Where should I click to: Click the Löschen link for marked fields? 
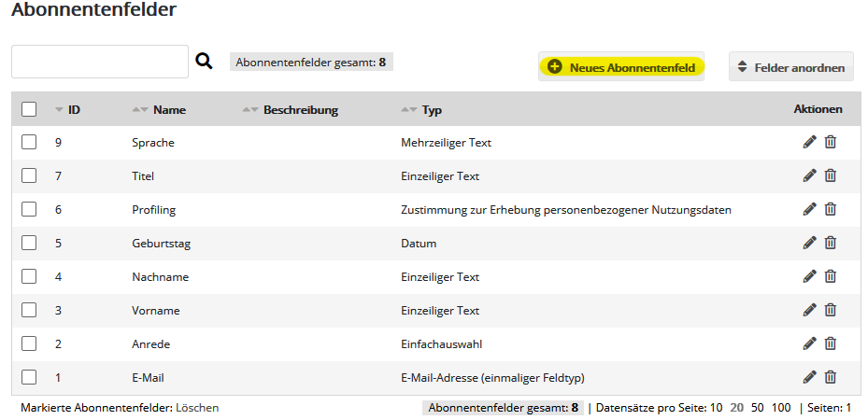point(197,408)
